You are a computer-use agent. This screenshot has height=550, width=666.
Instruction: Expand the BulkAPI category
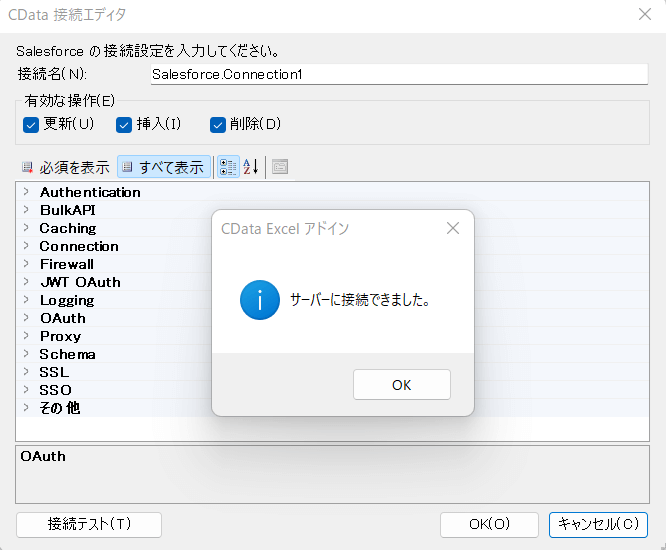[26, 210]
